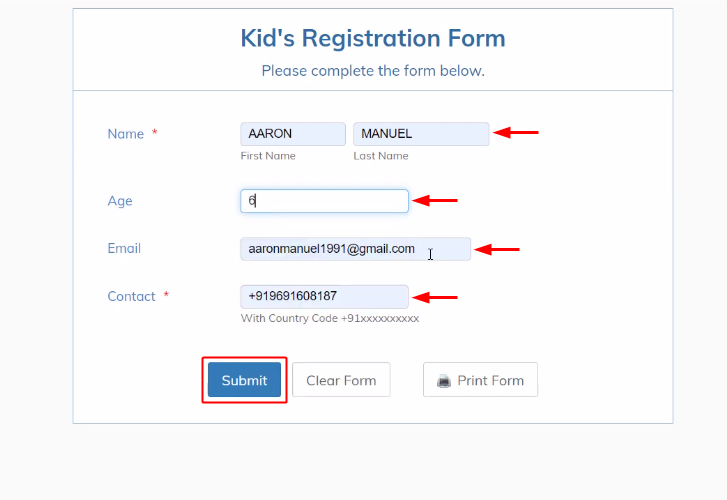This screenshot has height=500, width=727.
Task: Click the Email field label
Action: pos(124,248)
